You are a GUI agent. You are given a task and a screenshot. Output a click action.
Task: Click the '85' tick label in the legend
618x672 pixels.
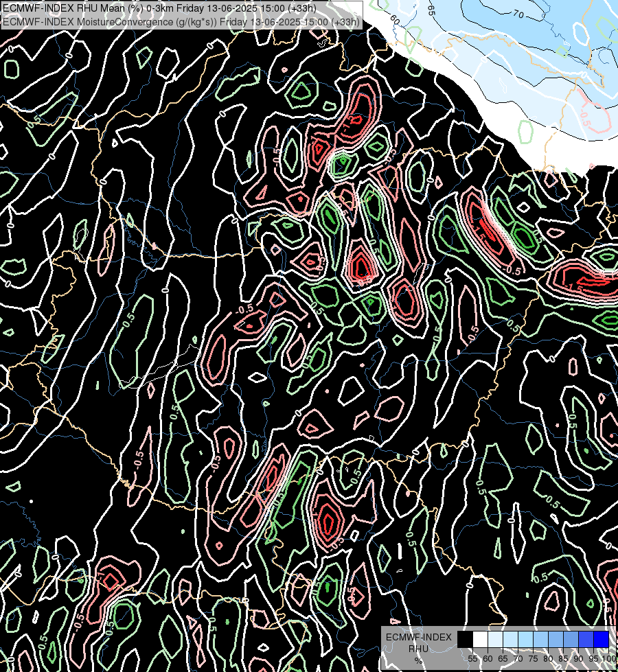pos(563,659)
